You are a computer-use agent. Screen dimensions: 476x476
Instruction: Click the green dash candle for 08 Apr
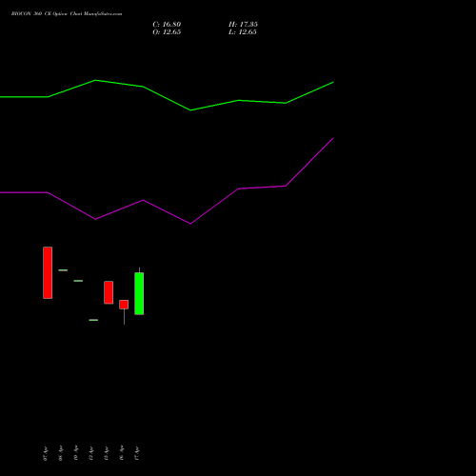point(63,270)
